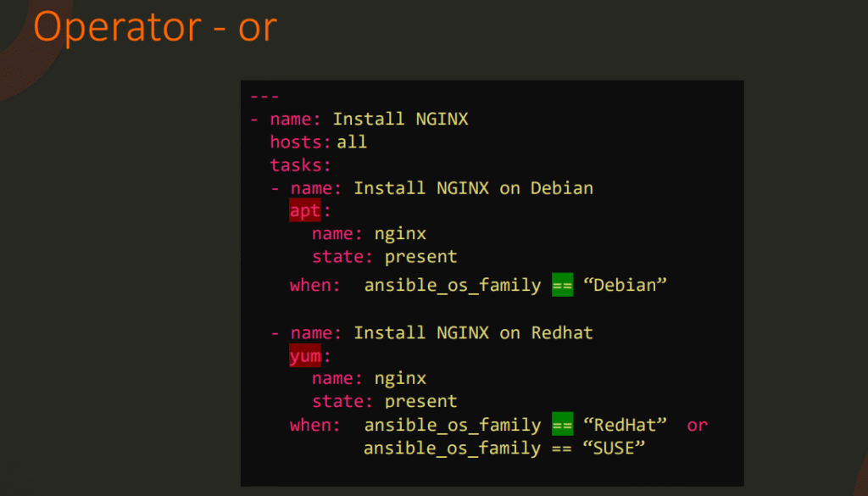The width and height of the screenshot is (868, 496).
Task: Click the "when:" keyword on the Redhat task
Action: [x=314, y=425]
